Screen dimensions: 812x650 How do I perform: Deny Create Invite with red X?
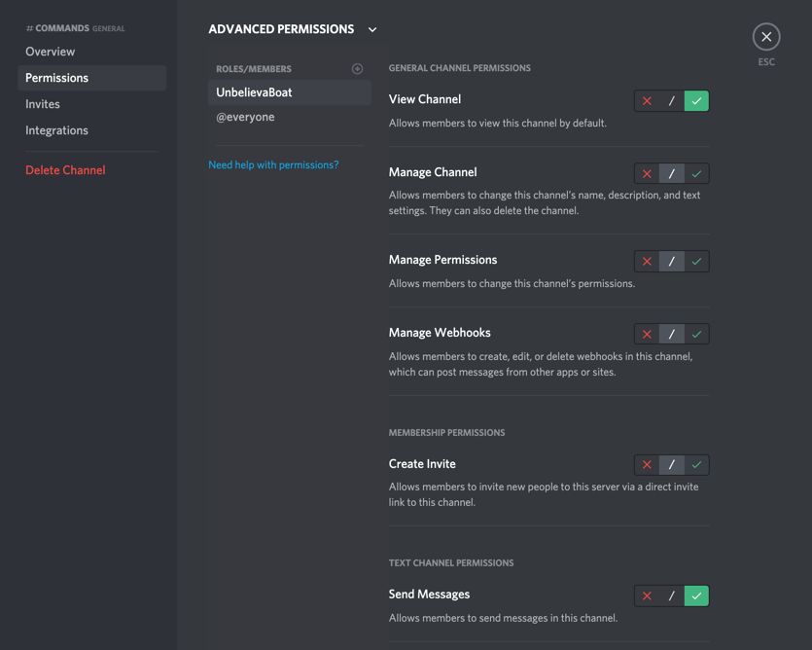click(647, 465)
